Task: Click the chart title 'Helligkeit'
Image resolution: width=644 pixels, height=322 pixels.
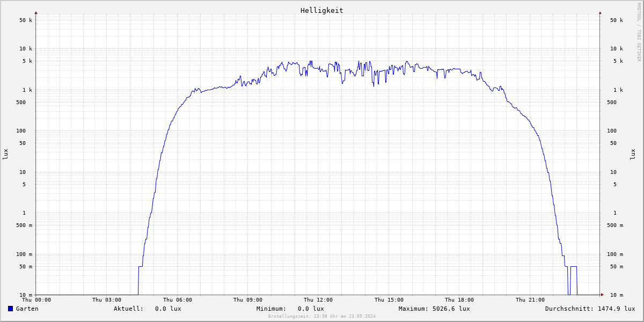Action: [x=322, y=10]
